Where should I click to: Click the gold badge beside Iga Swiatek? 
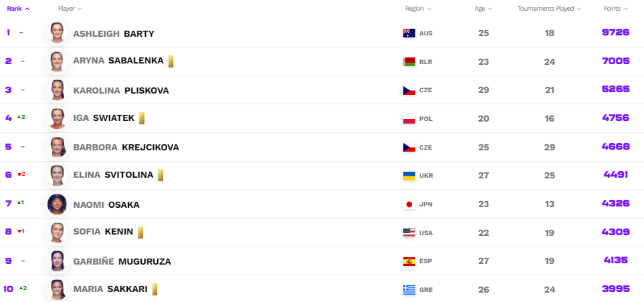coord(142,118)
